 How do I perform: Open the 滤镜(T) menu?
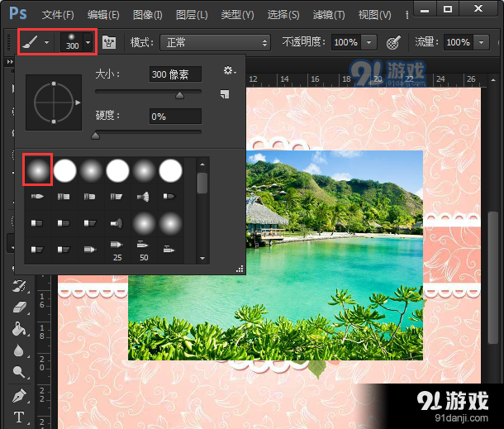[329, 15]
